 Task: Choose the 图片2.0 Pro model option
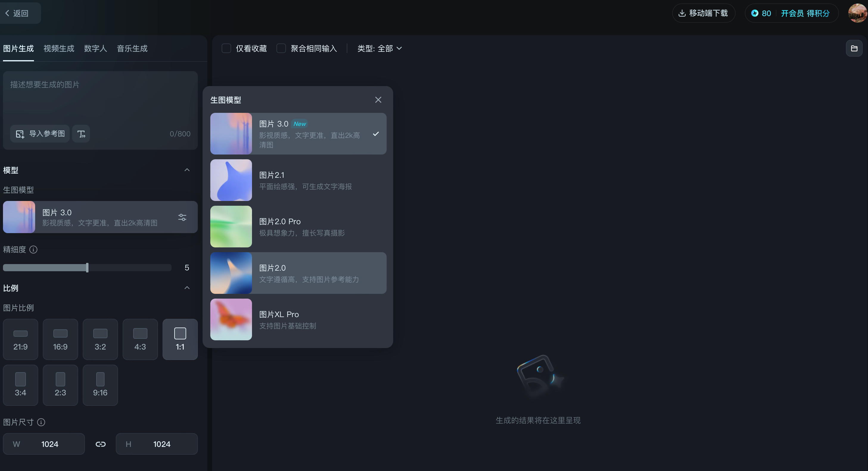click(298, 227)
